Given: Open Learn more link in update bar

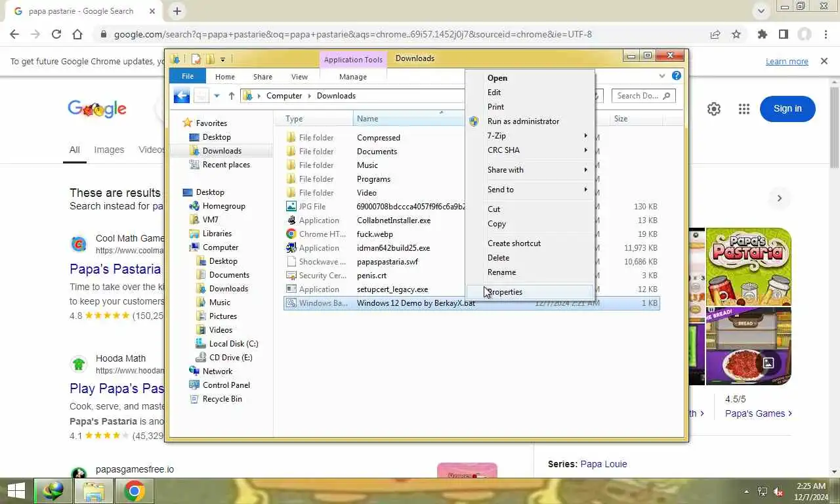Looking at the screenshot, I should point(787,62).
